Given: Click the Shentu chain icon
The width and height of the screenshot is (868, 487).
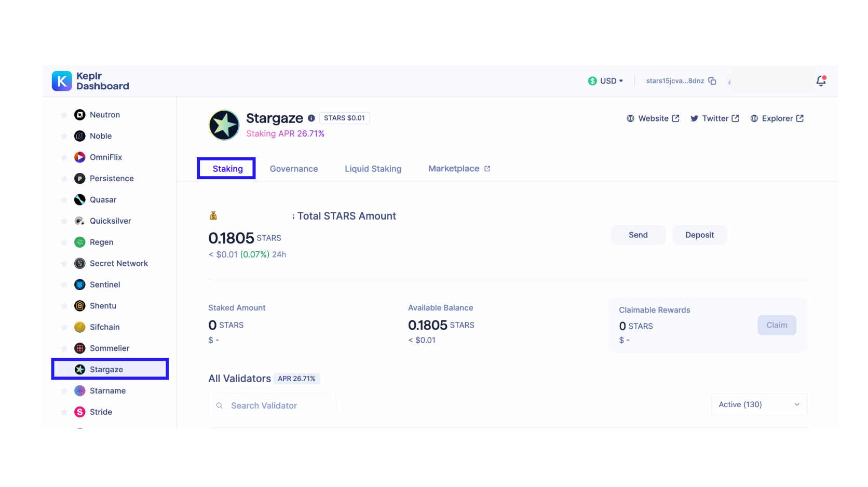Looking at the screenshot, I should coord(79,306).
